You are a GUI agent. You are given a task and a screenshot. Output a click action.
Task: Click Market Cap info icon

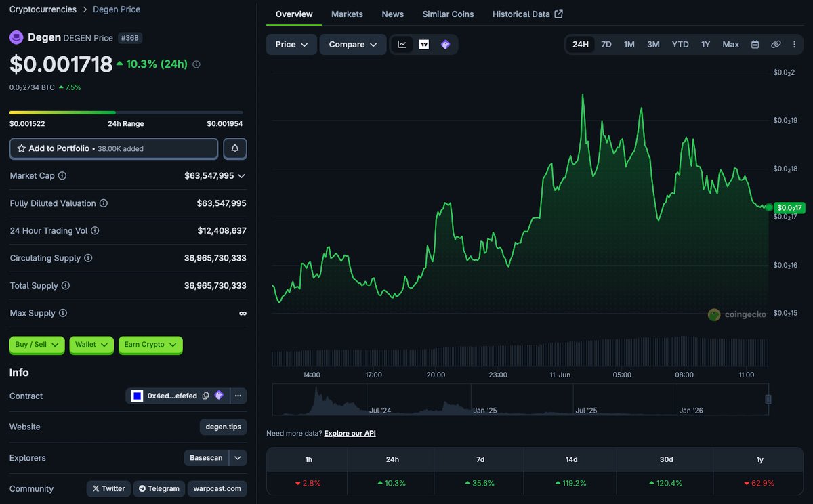62,175
